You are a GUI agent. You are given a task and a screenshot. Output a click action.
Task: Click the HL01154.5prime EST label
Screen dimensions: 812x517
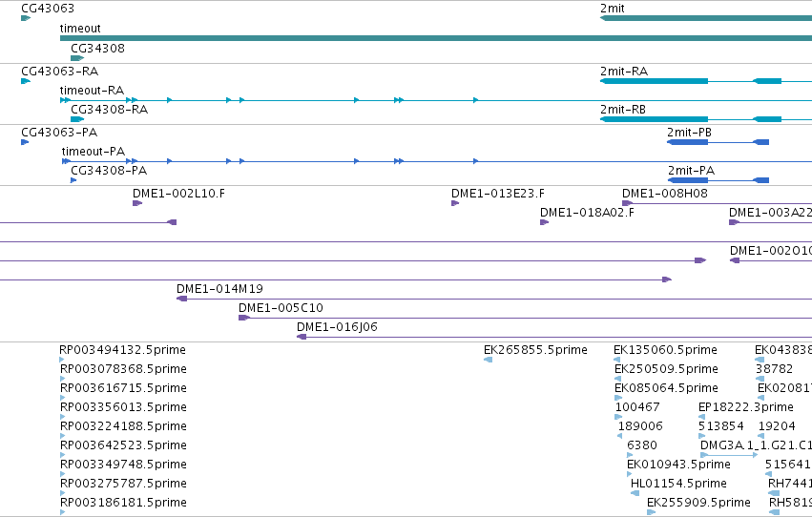click(679, 484)
